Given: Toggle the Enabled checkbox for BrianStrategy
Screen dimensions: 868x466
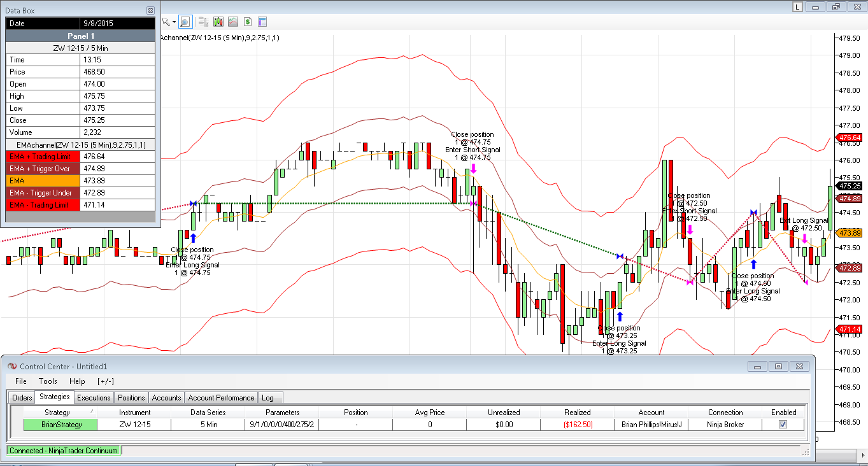Looking at the screenshot, I should [783, 425].
